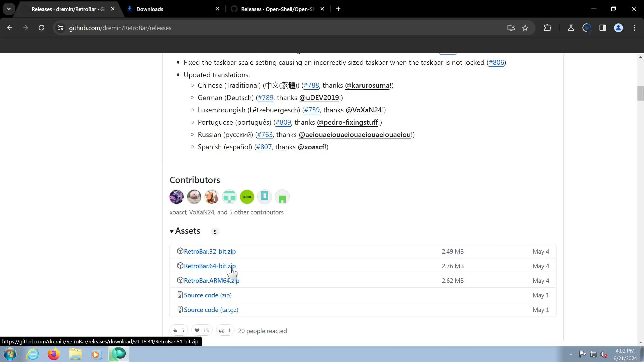This screenshot has height=362, width=644.
Task: View site information icon in address bar
Action: (x=60, y=28)
